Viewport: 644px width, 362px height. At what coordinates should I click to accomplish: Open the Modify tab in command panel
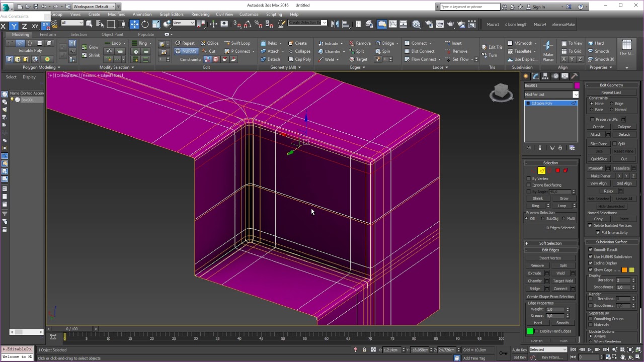(535, 76)
